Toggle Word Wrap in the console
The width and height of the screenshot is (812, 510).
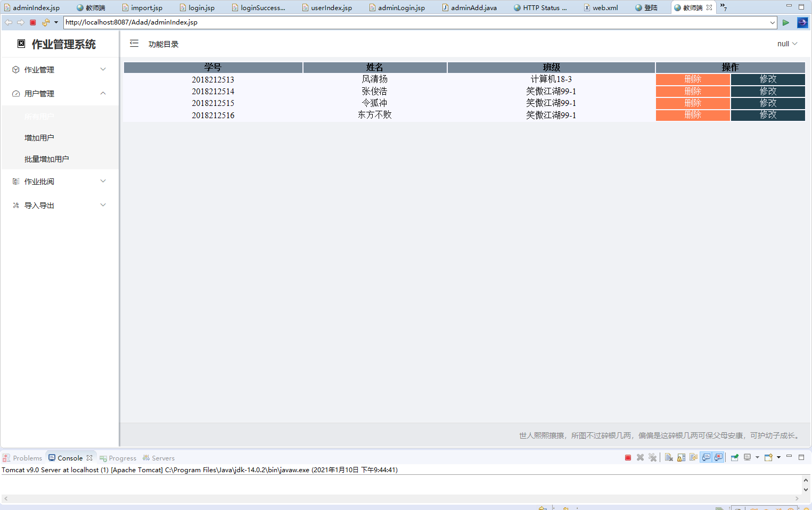click(x=693, y=457)
